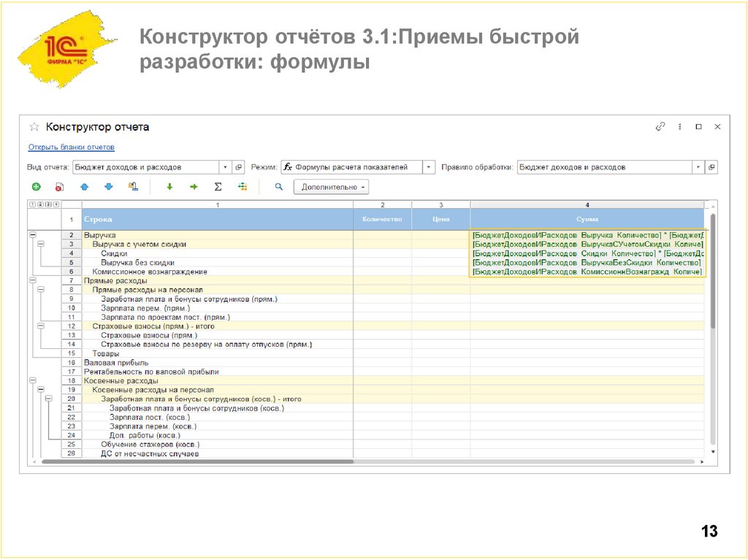
Task: Click the Открыть бланки отчетов link
Action: pos(72,147)
